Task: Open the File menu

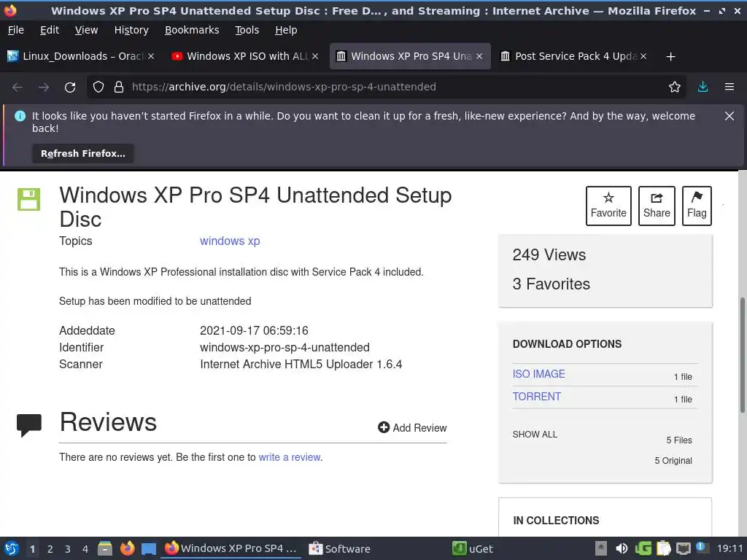Action: 16,30
